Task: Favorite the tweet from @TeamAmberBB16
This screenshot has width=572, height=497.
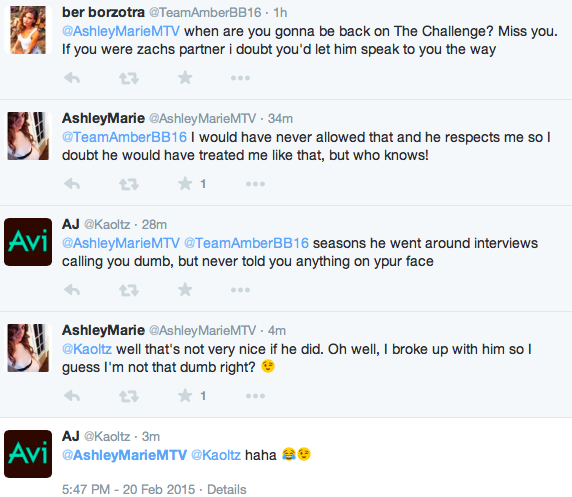Action: click(185, 78)
